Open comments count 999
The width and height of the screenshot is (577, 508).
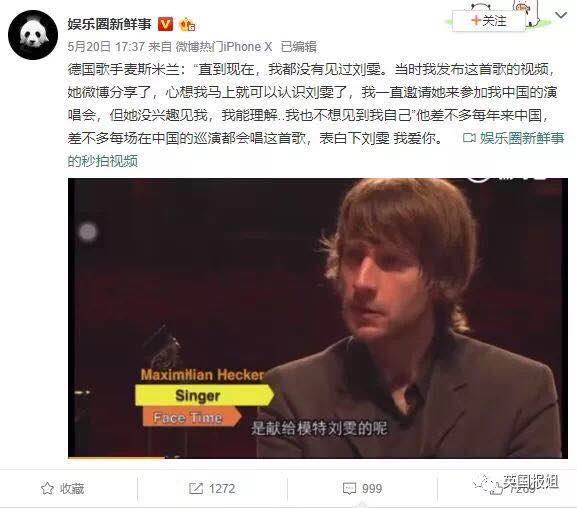click(372, 488)
